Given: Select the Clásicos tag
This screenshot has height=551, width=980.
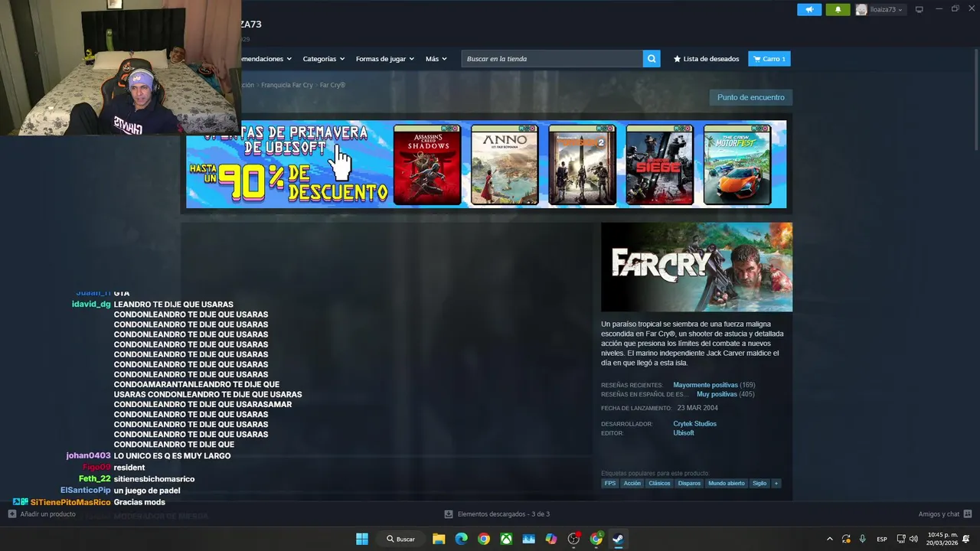Looking at the screenshot, I should click(x=659, y=484).
